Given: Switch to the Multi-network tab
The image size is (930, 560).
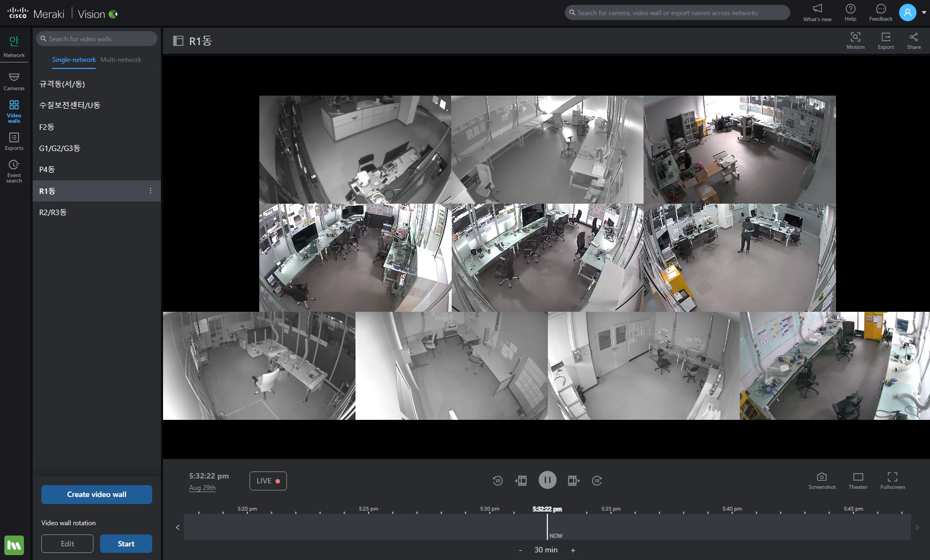Looking at the screenshot, I should pos(121,60).
